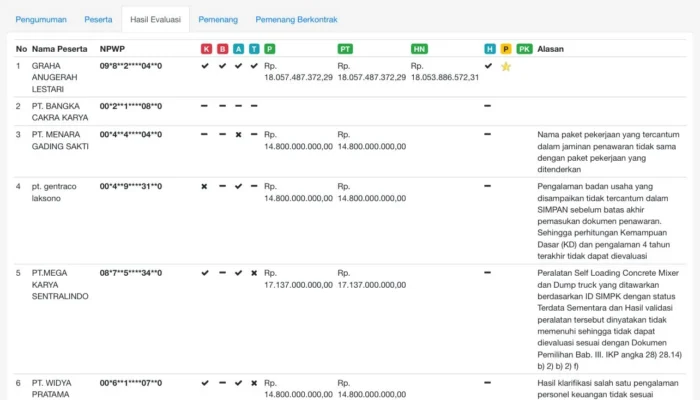
Task: Click the Alasan column header
Action: pyautogui.click(x=550, y=49)
